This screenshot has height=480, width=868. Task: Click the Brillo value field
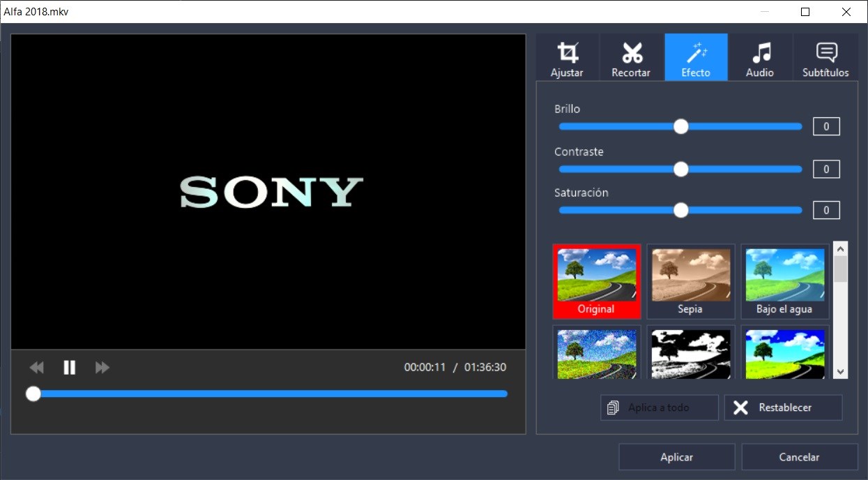(x=826, y=126)
